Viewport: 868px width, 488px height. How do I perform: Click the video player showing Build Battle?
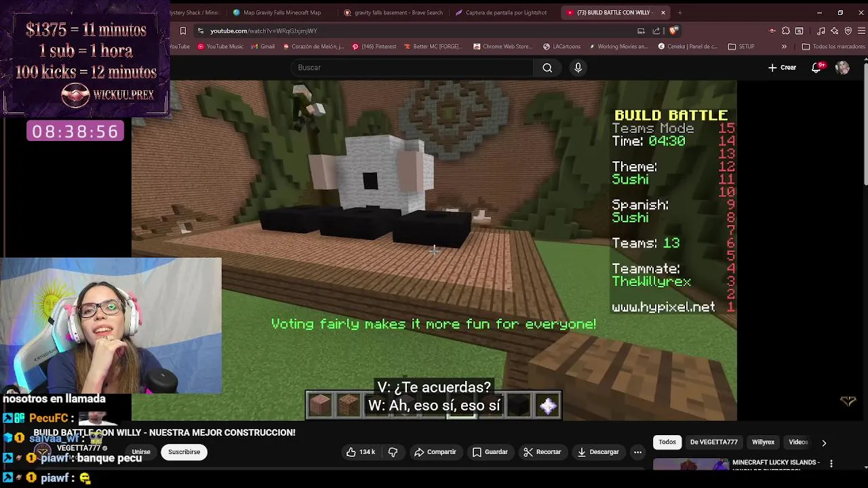click(434, 251)
